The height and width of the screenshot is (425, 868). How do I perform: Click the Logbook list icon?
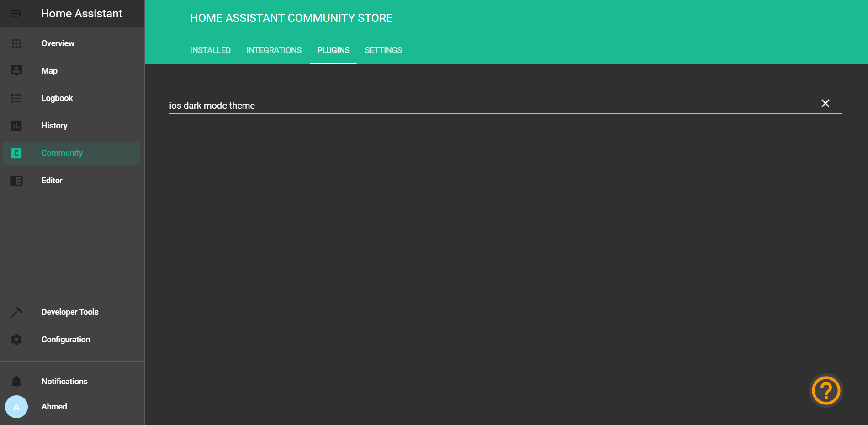pos(16,98)
